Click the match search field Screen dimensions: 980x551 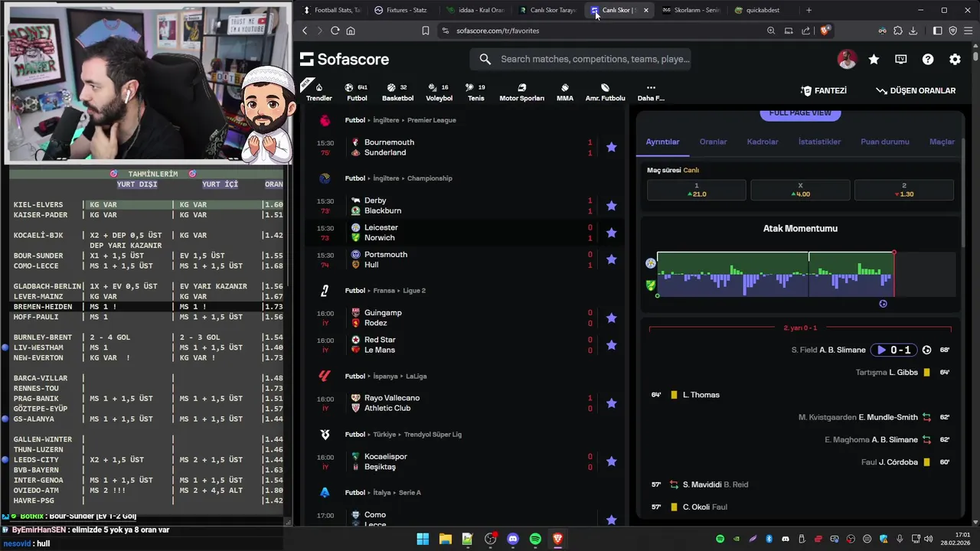pyautogui.click(x=581, y=59)
